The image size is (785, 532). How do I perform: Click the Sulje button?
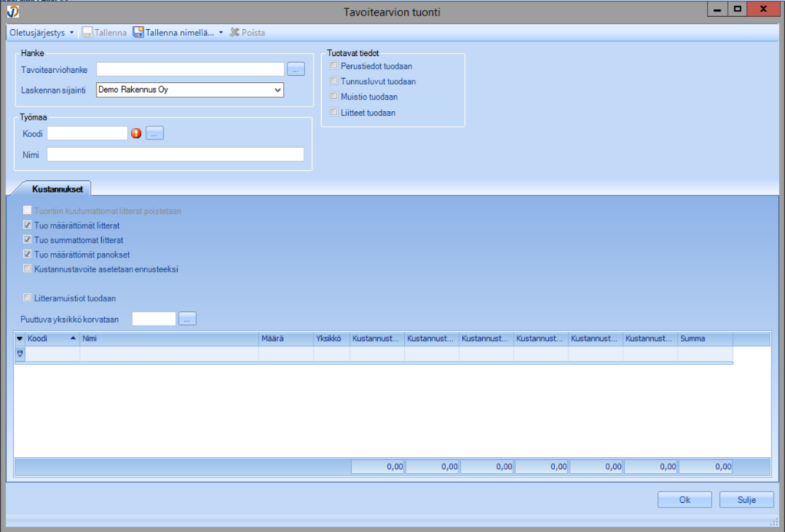coord(747,500)
